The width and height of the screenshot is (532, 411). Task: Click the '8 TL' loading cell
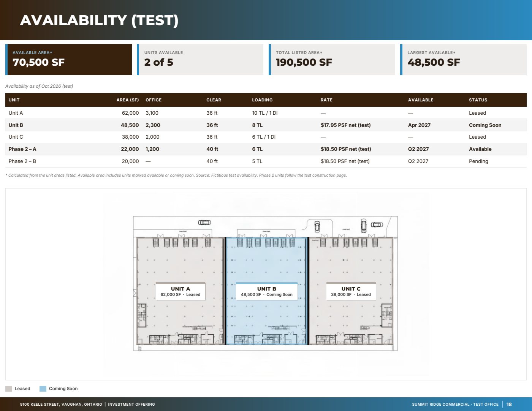[257, 125]
